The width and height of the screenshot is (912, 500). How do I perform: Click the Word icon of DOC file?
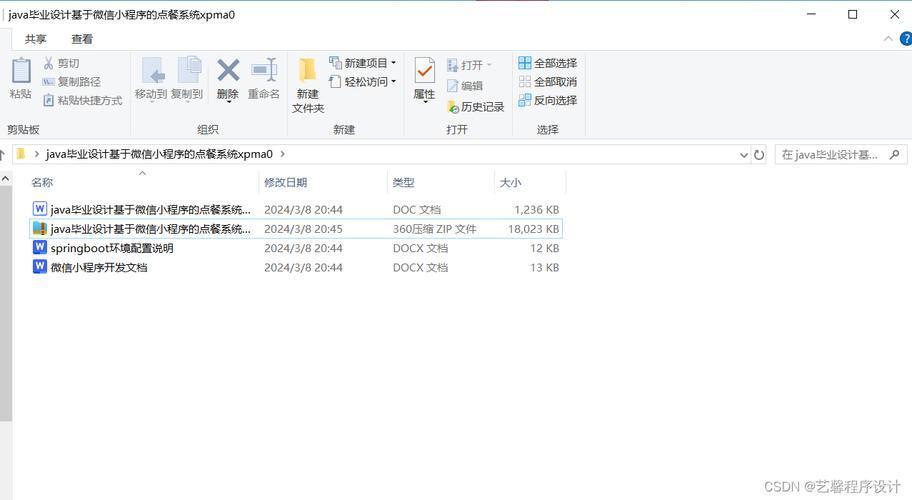point(40,209)
